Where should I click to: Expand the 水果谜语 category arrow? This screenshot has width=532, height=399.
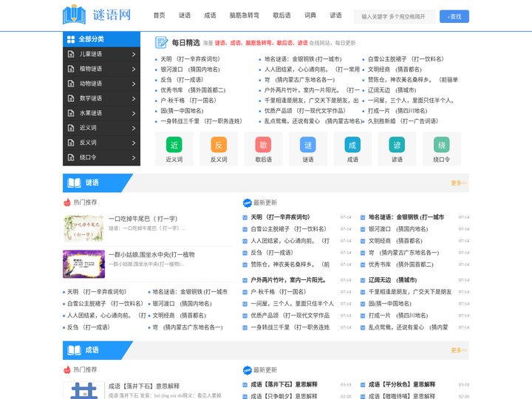pyautogui.click(x=134, y=113)
